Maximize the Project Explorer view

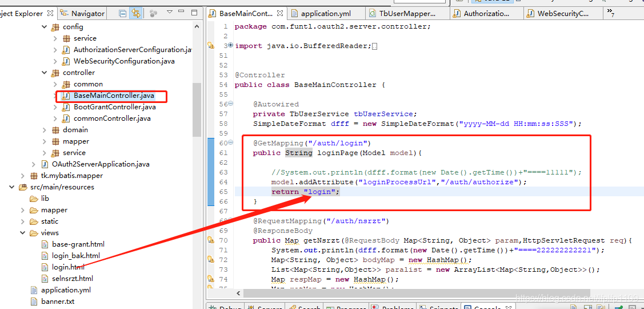195,13
